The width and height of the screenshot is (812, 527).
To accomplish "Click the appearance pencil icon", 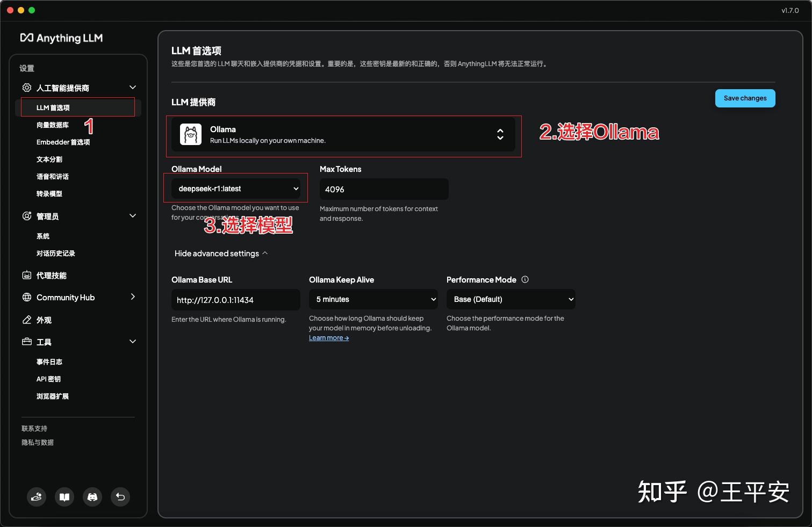I will click(x=26, y=320).
